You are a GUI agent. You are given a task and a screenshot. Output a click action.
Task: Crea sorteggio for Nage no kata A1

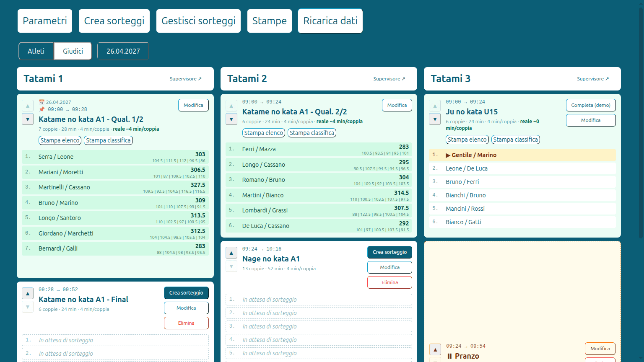click(x=390, y=252)
